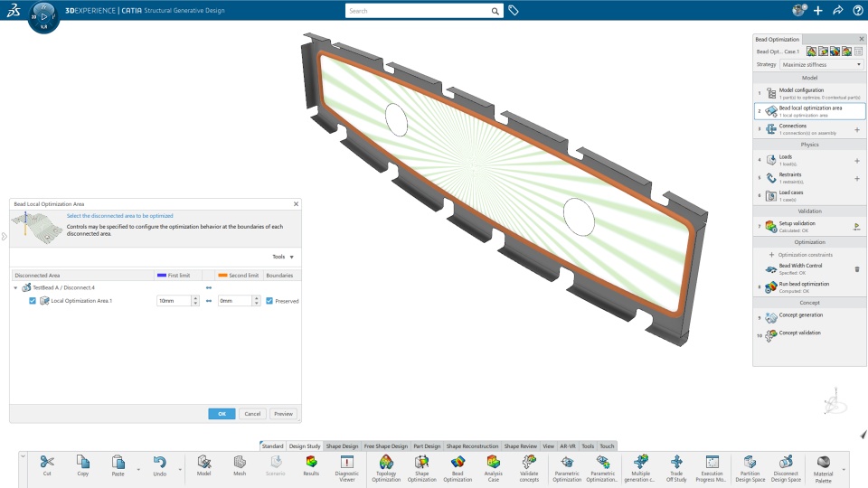Switch to the Shape Review tab
Viewport: 868px width, 488px height.
(x=521, y=446)
